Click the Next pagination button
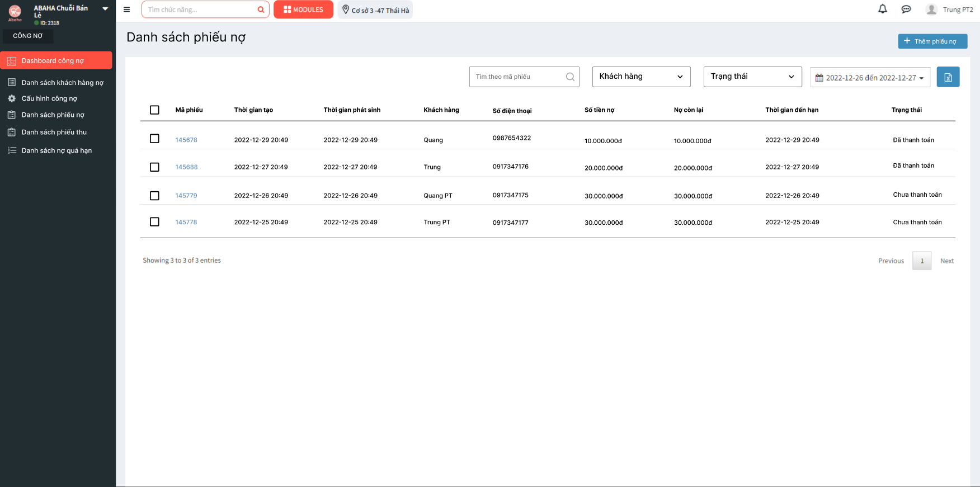 946,261
